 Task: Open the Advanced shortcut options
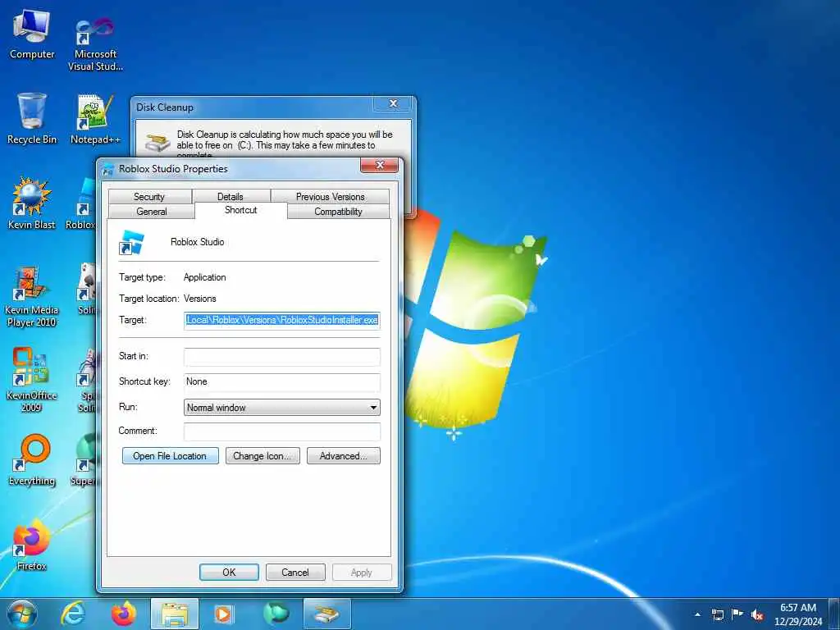click(344, 456)
